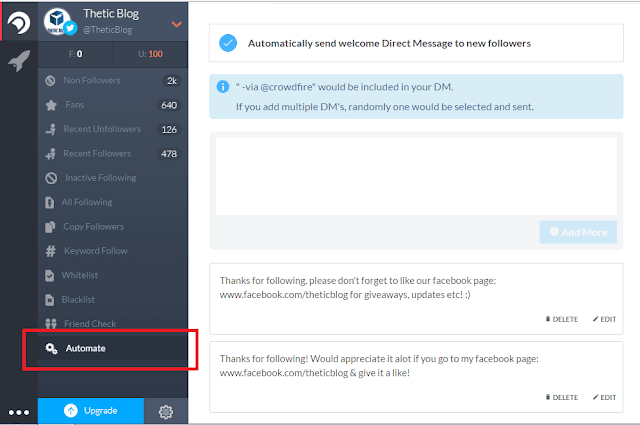
Task: Click the @TheticBlog handle text
Action: click(x=108, y=30)
